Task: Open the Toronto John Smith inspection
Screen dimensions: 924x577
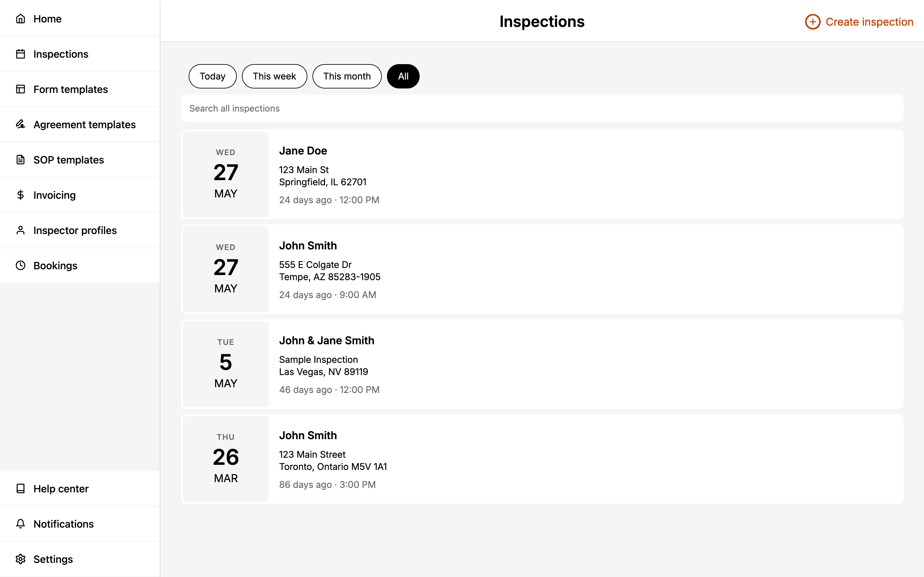Action: [x=542, y=459]
